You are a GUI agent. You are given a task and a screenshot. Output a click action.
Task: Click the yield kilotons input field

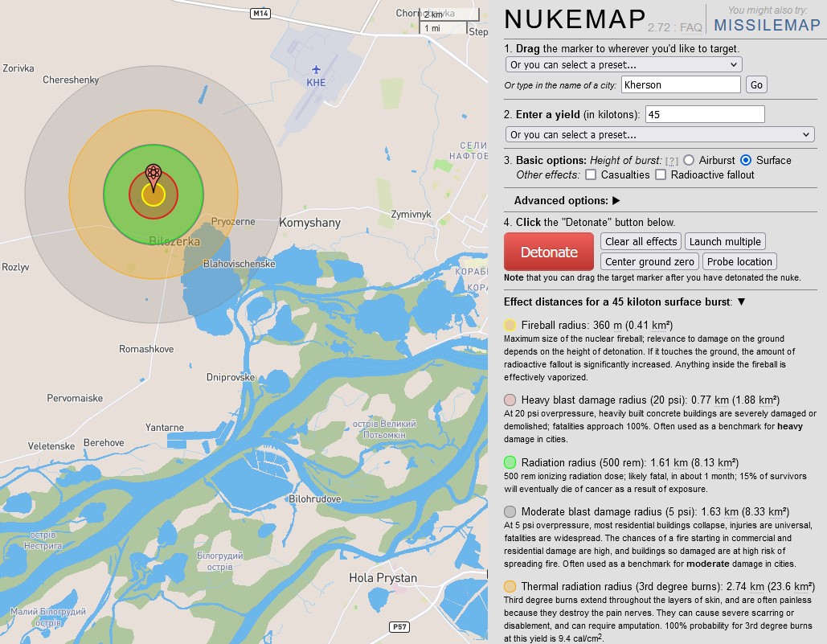tap(705, 114)
